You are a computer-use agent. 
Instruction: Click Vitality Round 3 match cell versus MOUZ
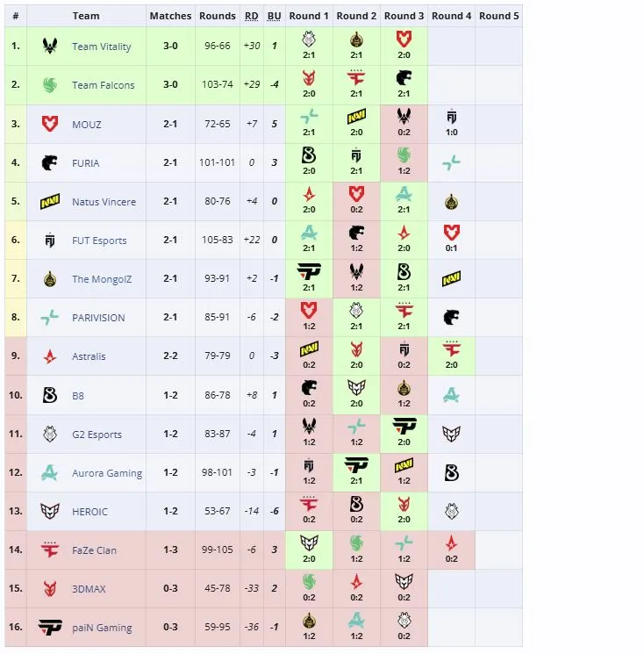click(x=404, y=46)
